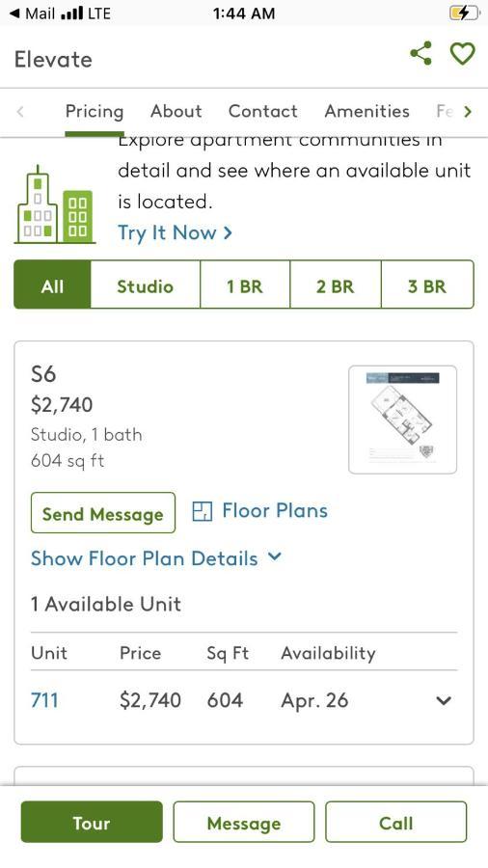This screenshot has width=488, height=868.
Task: Filter listings by Studio
Action: (x=145, y=285)
